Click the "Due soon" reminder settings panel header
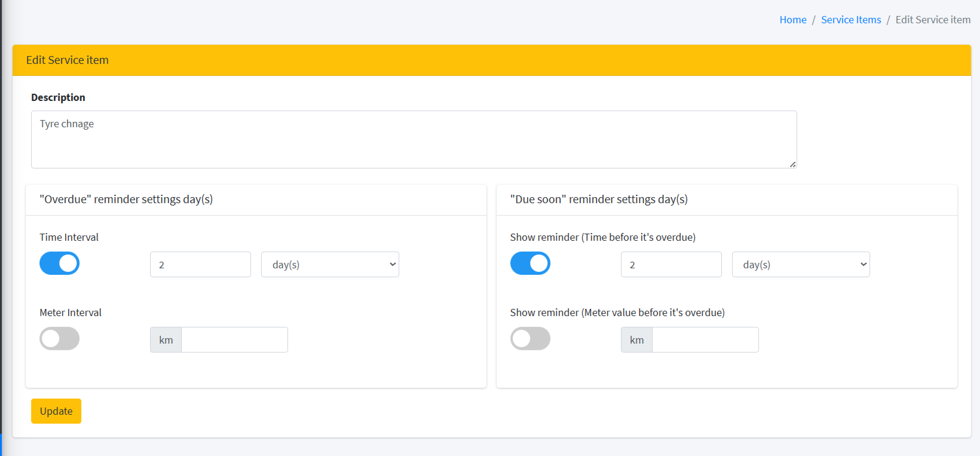 tap(598, 200)
